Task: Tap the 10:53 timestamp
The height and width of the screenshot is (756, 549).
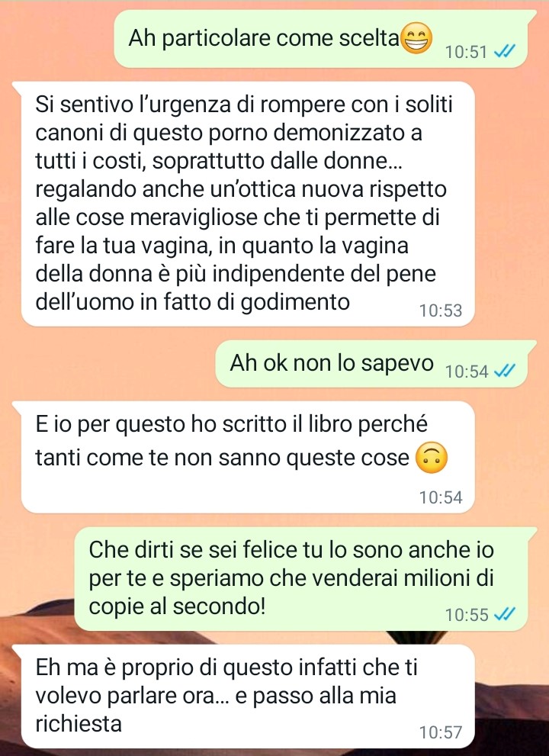Action: tap(441, 310)
